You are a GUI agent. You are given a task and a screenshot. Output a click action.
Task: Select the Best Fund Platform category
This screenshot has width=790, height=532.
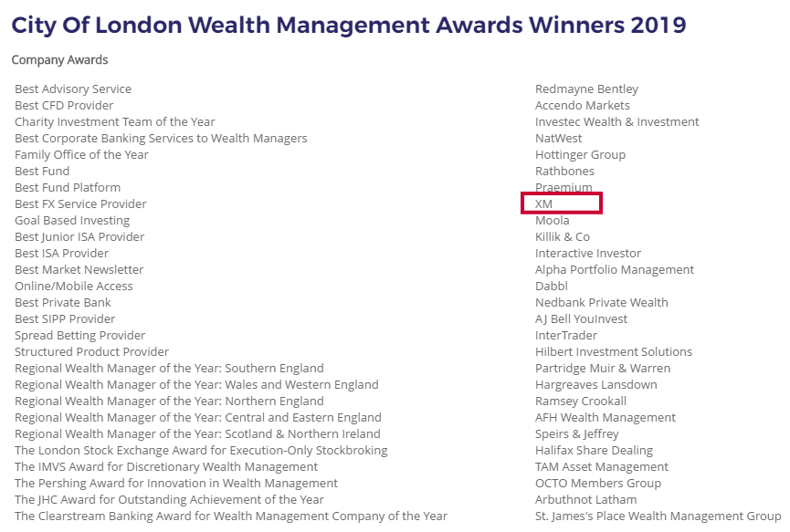(x=68, y=188)
